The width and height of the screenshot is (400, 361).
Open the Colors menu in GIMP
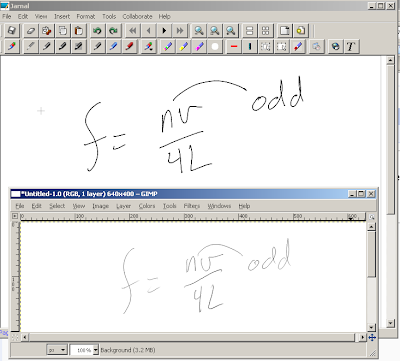(x=147, y=206)
